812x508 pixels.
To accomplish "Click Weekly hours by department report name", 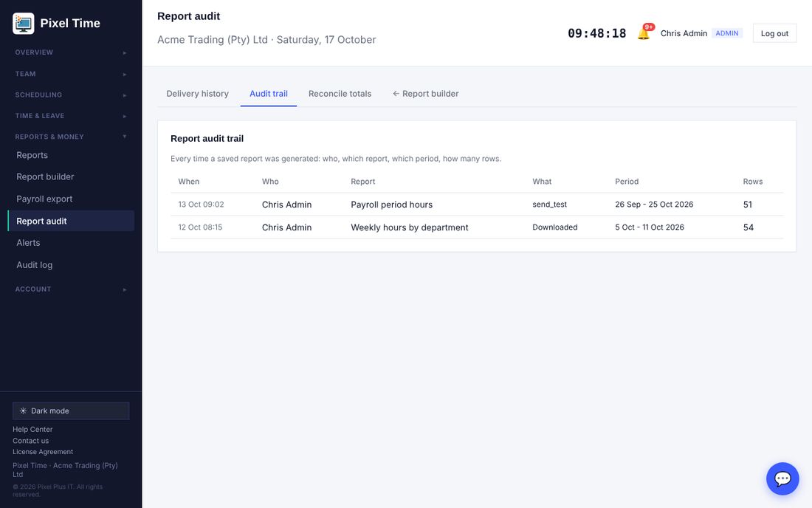I will 409,227.
